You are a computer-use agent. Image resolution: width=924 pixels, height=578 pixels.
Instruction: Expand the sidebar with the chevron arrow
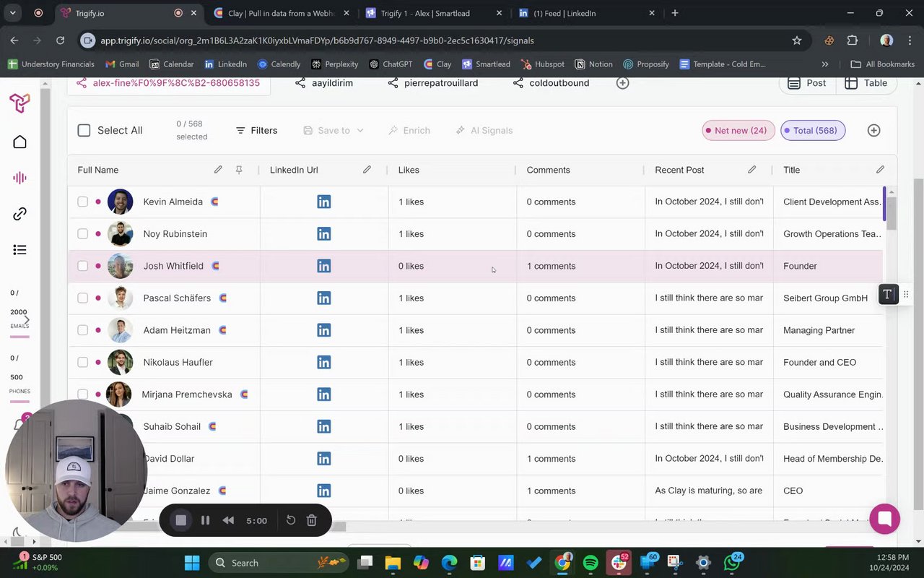click(x=27, y=320)
